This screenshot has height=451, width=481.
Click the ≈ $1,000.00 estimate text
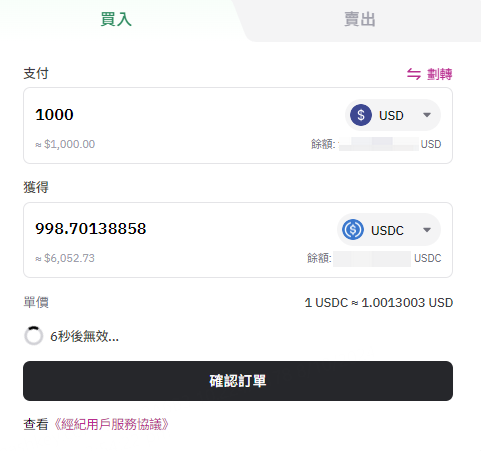(x=65, y=144)
